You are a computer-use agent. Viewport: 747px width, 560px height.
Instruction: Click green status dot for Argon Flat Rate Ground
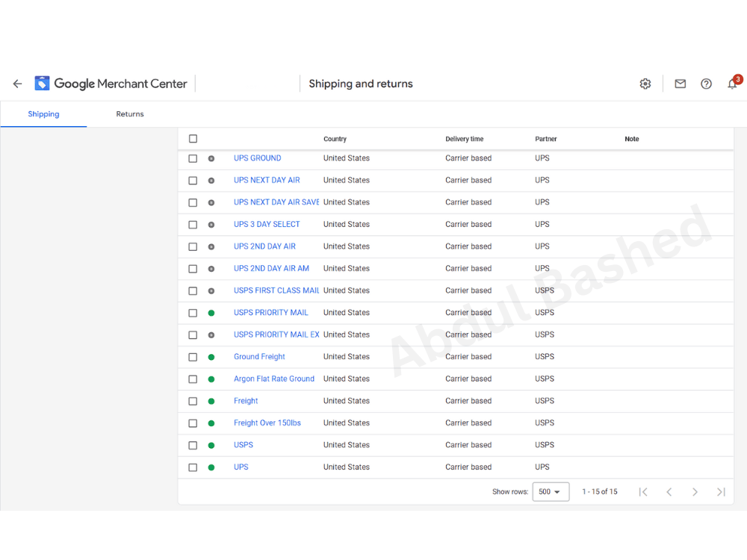click(211, 379)
